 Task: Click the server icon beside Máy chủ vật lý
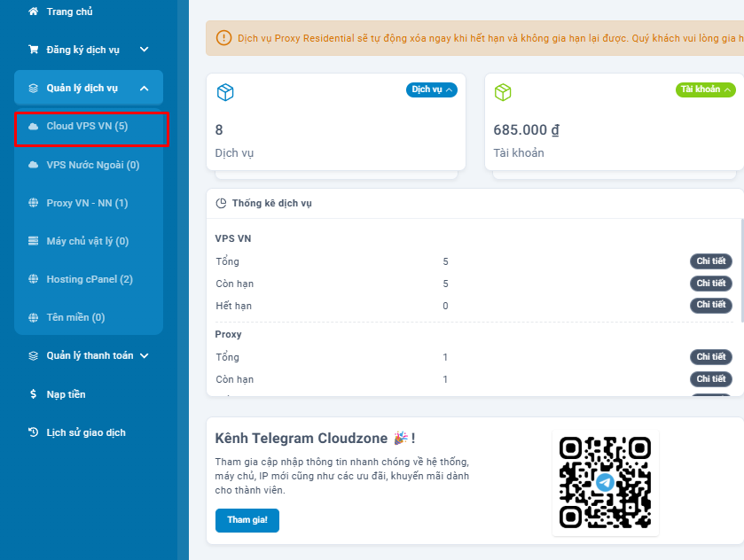[x=34, y=241]
